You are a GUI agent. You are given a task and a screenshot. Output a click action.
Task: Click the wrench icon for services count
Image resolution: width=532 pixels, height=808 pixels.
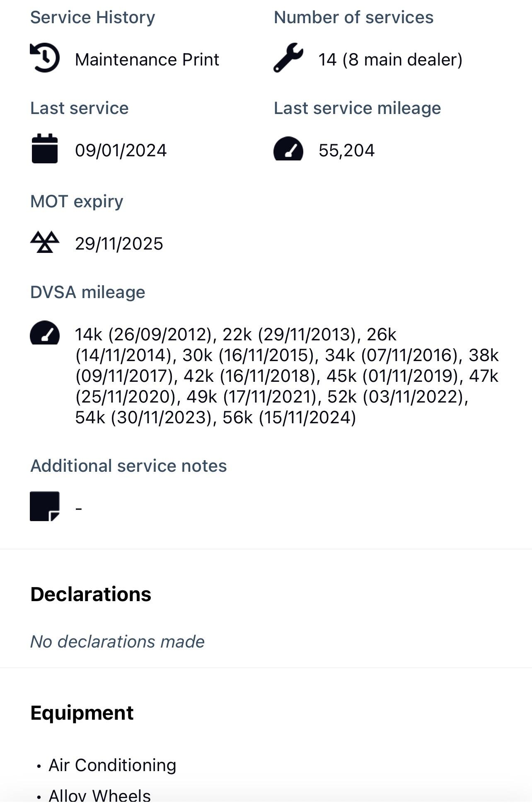[288, 58]
